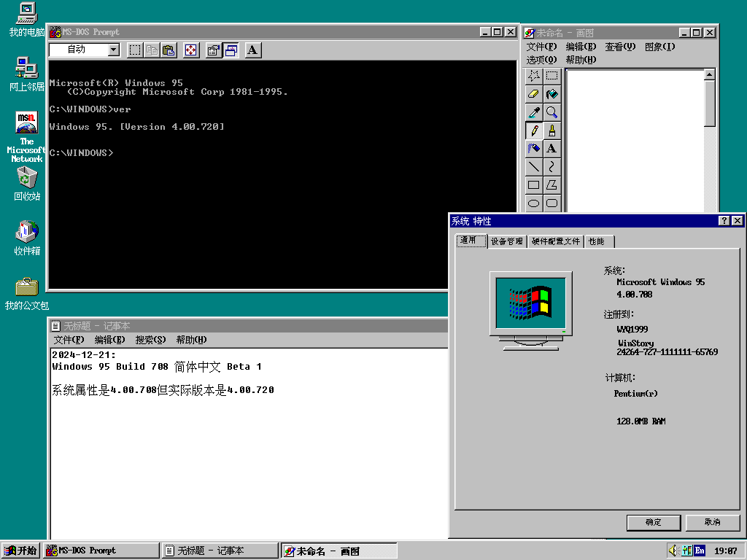747x560 pixels.
Task: Click the Paste button in MS-DOS toolbar
Action: (x=169, y=50)
